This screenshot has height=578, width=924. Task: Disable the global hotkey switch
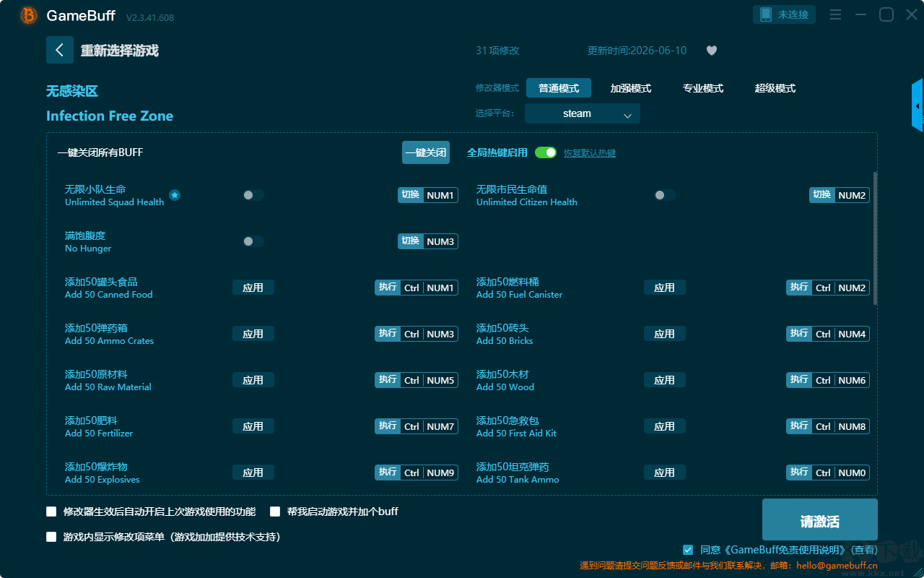pyautogui.click(x=546, y=152)
